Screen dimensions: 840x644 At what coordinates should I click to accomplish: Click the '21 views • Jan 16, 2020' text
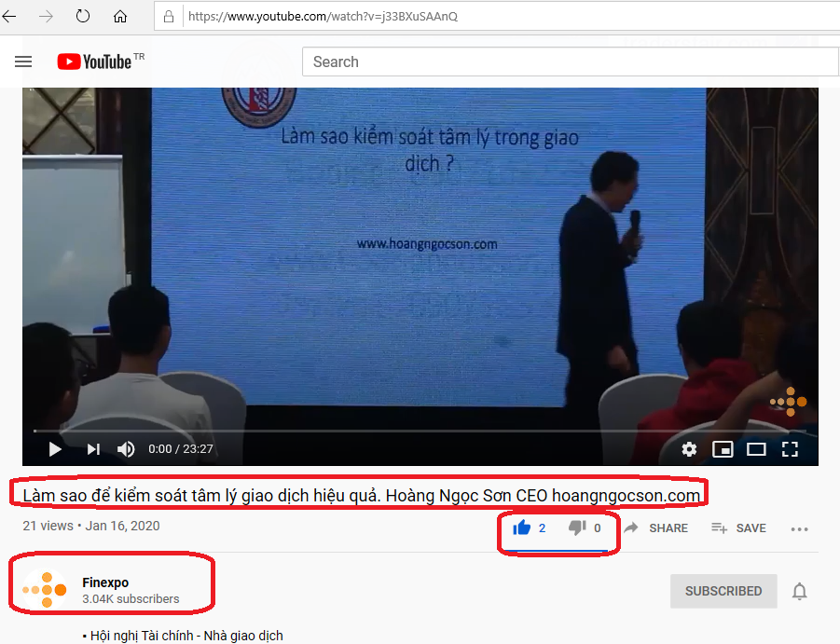point(91,526)
